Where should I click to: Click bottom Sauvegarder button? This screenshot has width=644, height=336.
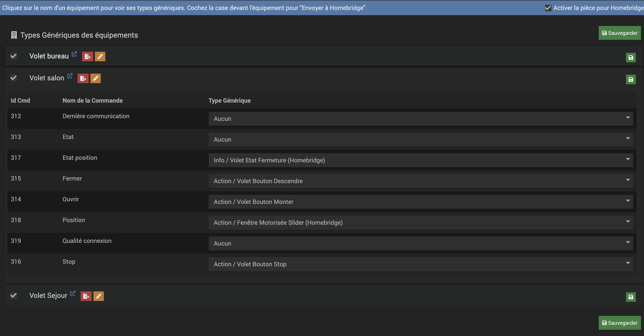pos(620,323)
